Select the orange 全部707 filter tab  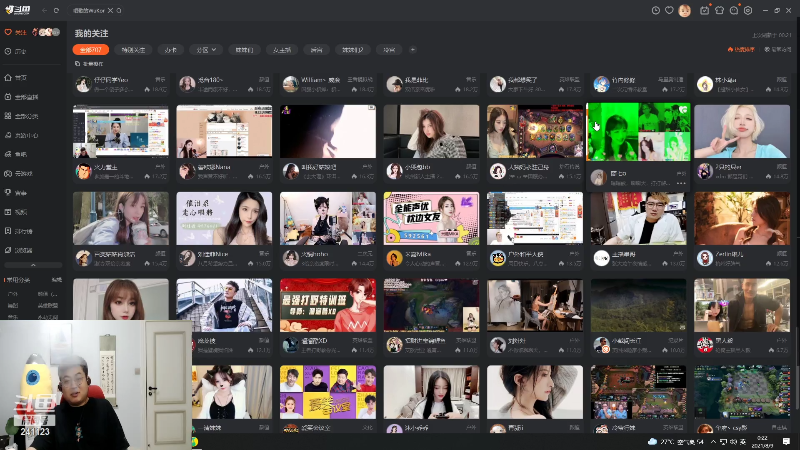point(91,49)
